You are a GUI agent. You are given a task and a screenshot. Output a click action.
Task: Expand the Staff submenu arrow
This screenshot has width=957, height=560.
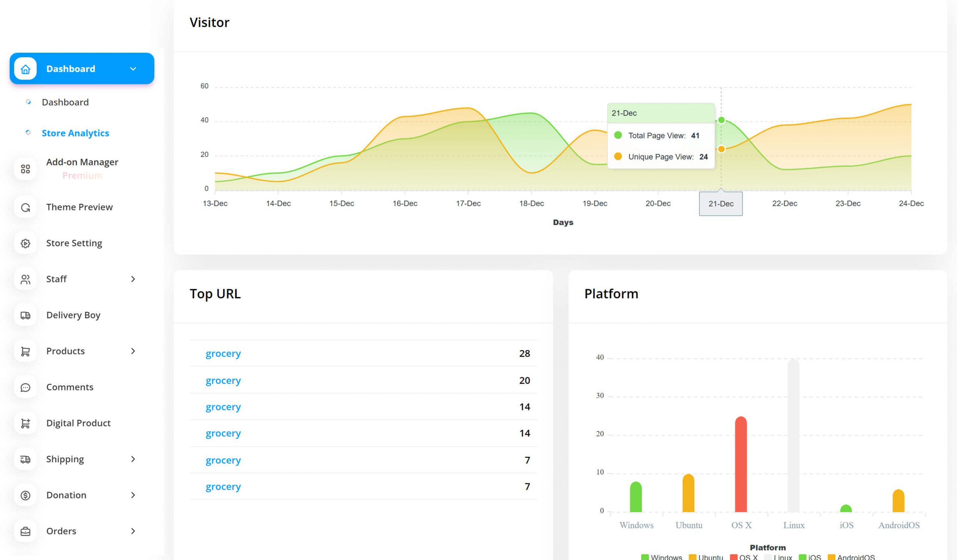133,279
